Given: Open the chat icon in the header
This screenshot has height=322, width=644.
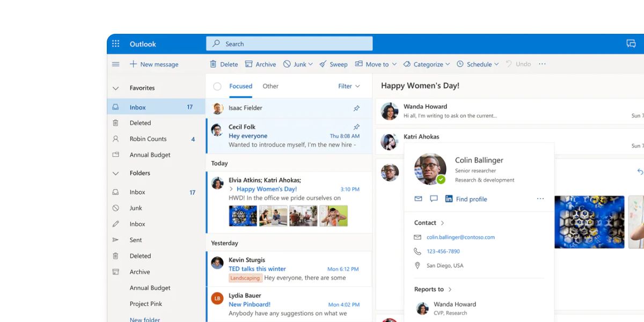Looking at the screenshot, I should [x=631, y=44].
